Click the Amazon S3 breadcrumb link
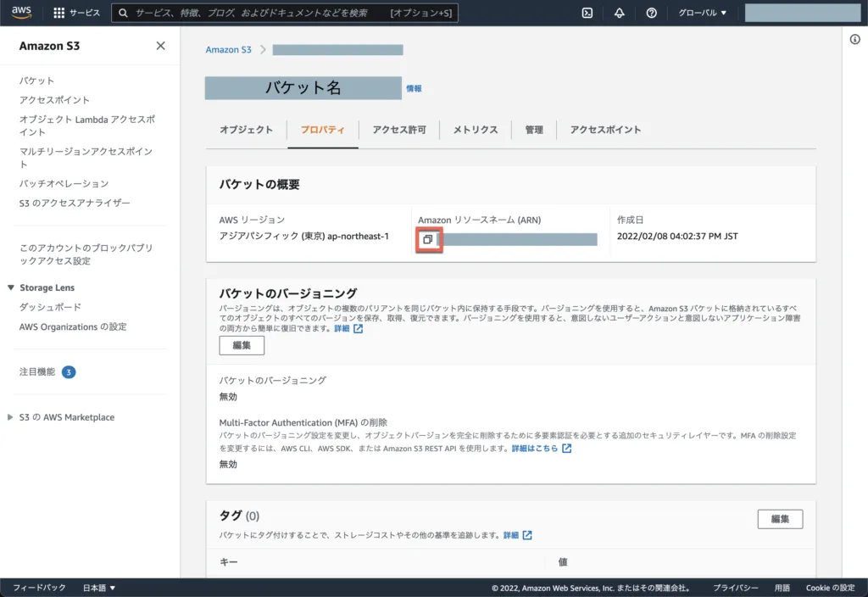 click(x=228, y=49)
